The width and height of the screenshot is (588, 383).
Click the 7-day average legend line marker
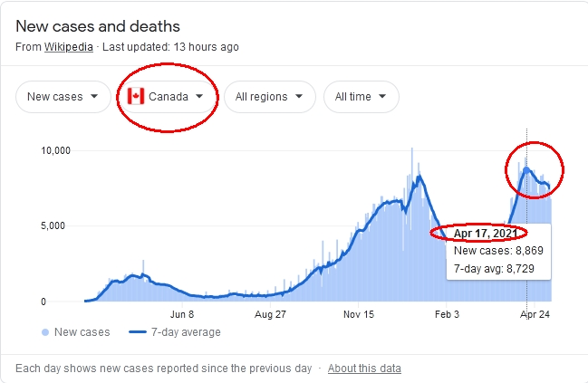(x=137, y=332)
